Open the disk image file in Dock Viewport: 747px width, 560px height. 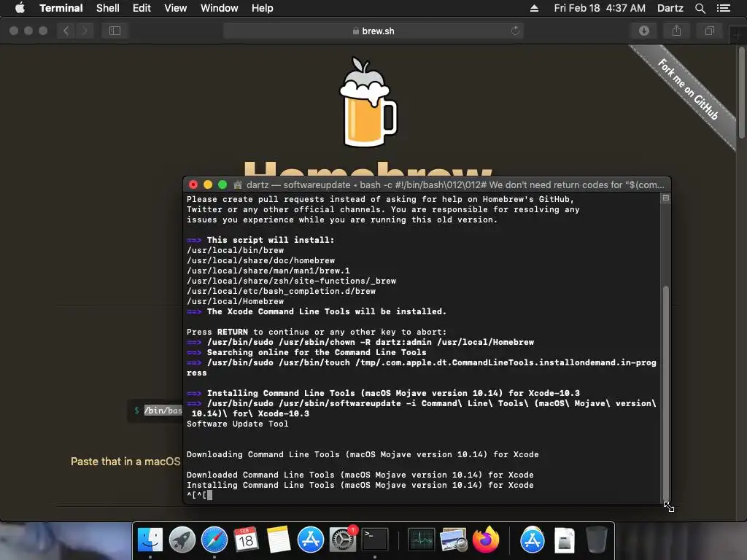[565, 540]
